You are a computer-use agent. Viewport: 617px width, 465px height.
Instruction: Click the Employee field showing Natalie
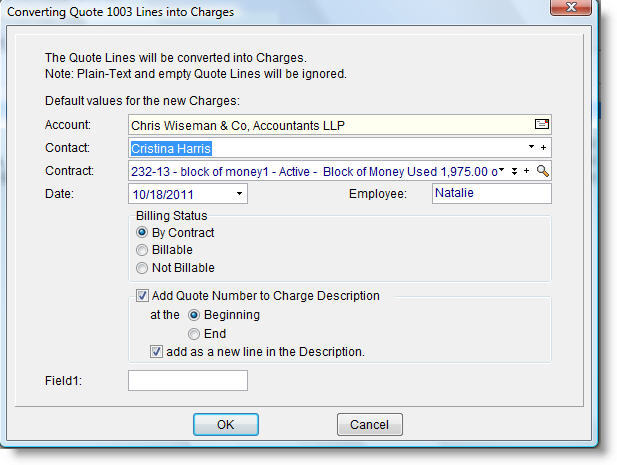[491, 194]
